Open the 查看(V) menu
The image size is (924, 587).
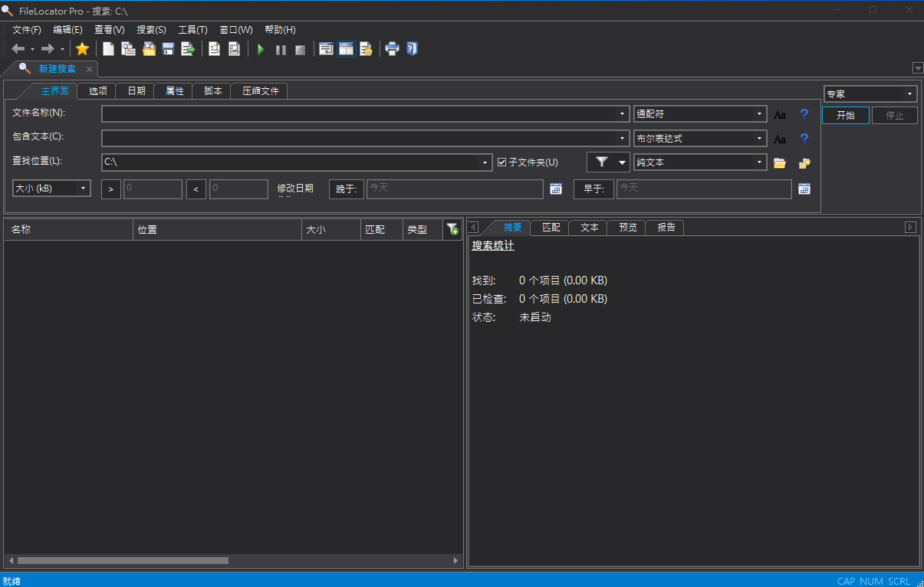click(x=109, y=30)
